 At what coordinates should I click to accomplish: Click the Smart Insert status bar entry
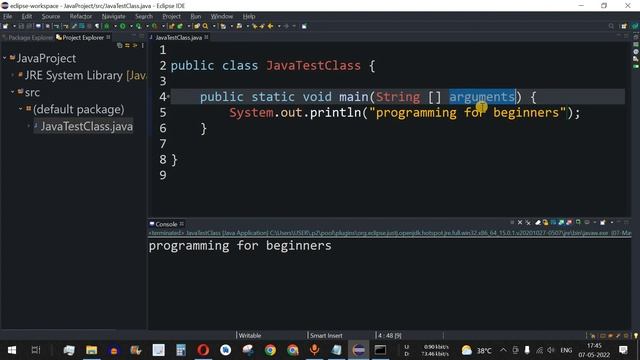(326, 336)
